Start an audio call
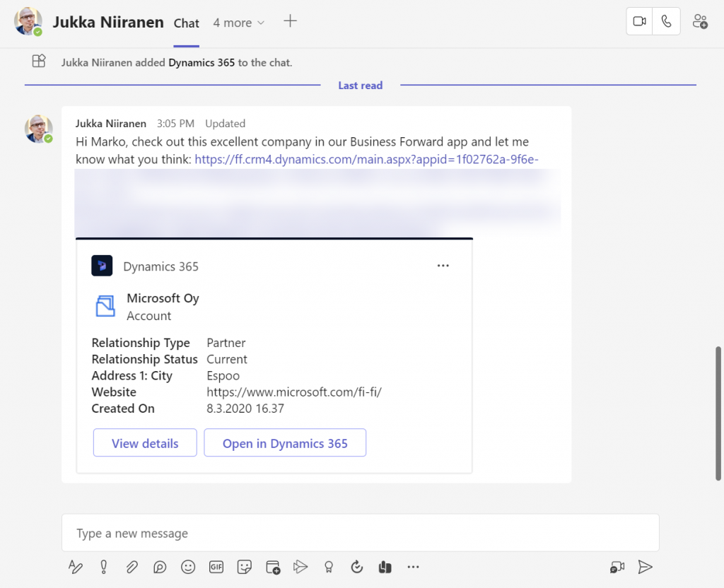Viewport: 724px width, 588px height. coord(666,21)
